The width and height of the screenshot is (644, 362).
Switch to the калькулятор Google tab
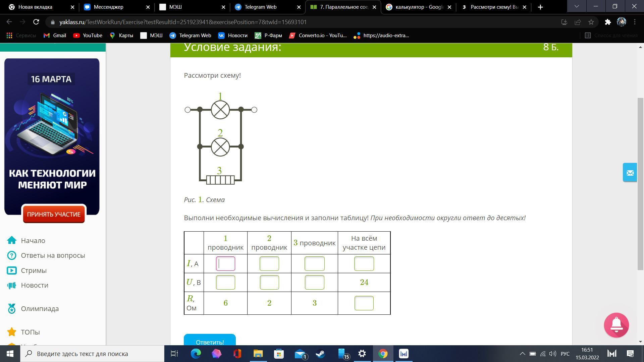click(x=419, y=7)
